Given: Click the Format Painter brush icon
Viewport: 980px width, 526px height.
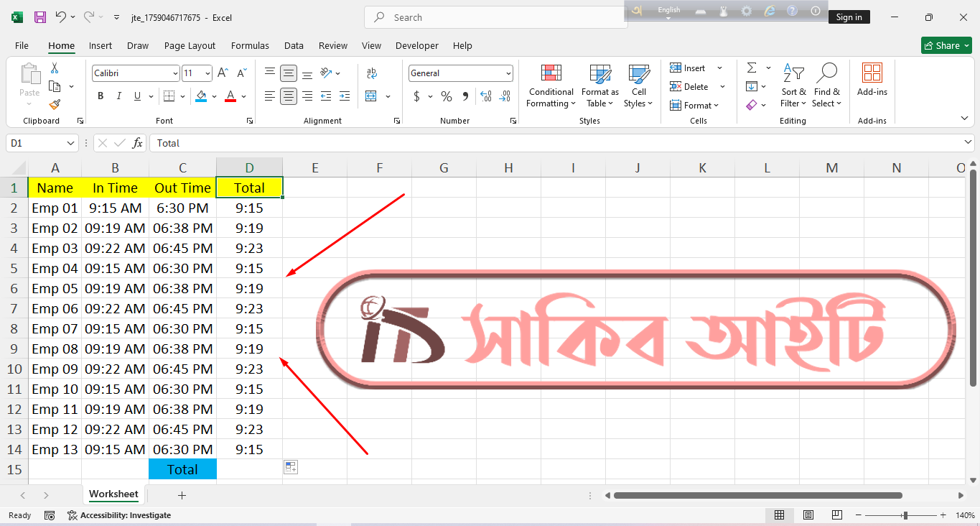Looking at the screenshot, I should pyautogui.click(x=55, y=105).
